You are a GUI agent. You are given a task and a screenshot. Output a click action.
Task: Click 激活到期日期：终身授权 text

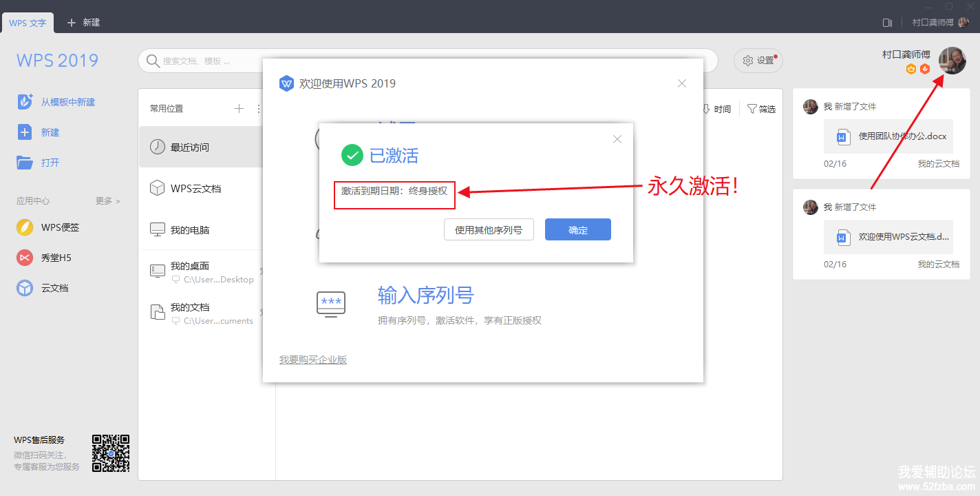tap(394, 191)
